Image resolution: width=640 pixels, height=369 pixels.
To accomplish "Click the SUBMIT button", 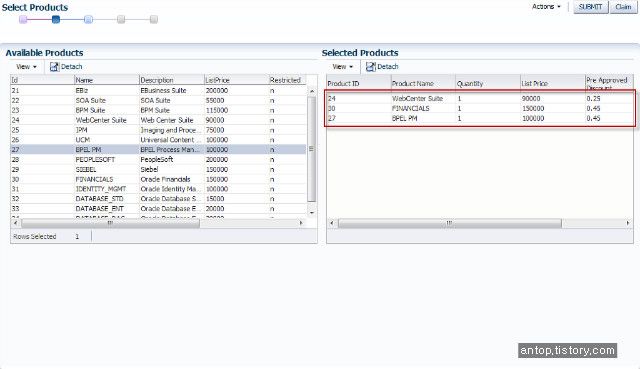I will (591, 7).
